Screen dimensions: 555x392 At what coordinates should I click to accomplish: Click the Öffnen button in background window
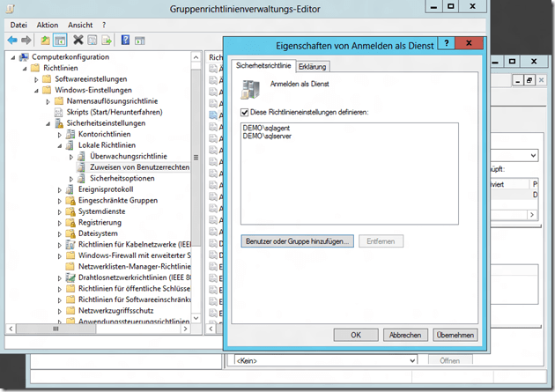click(x=450, y=360)
